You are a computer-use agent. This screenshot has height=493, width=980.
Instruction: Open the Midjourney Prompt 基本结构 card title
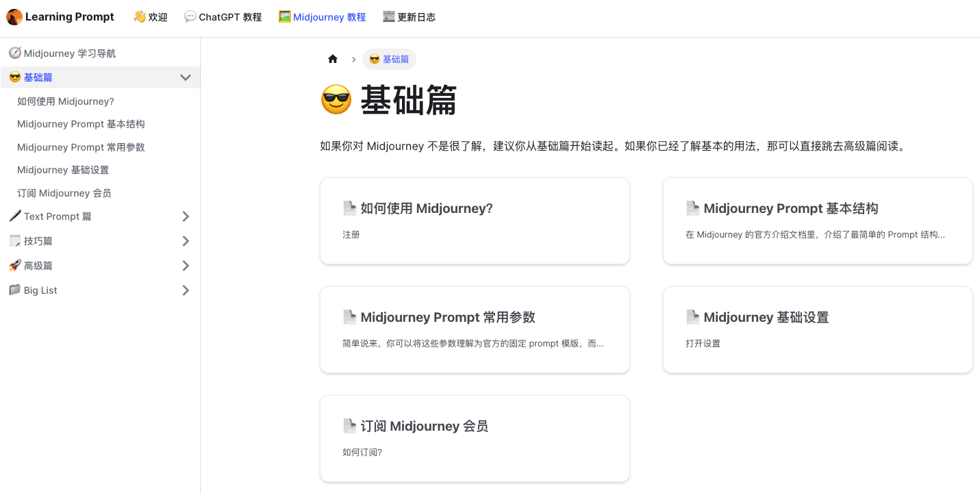tap(791, 208)
